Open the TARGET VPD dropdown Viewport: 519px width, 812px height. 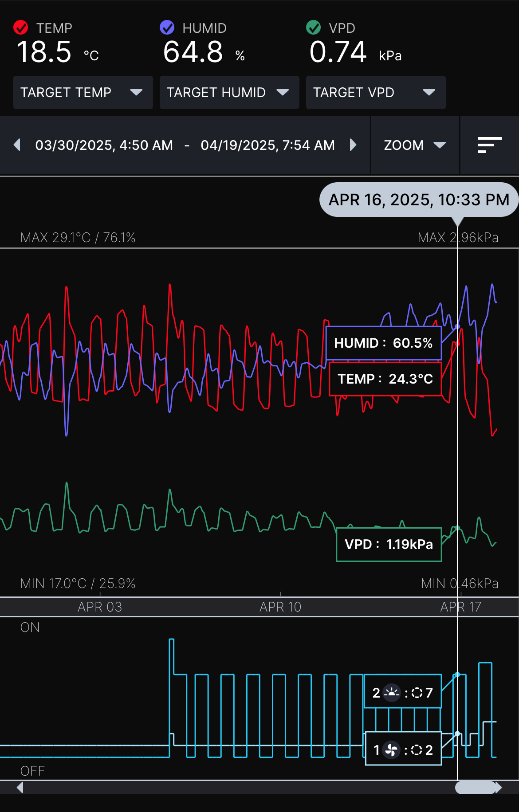point(375,92)
